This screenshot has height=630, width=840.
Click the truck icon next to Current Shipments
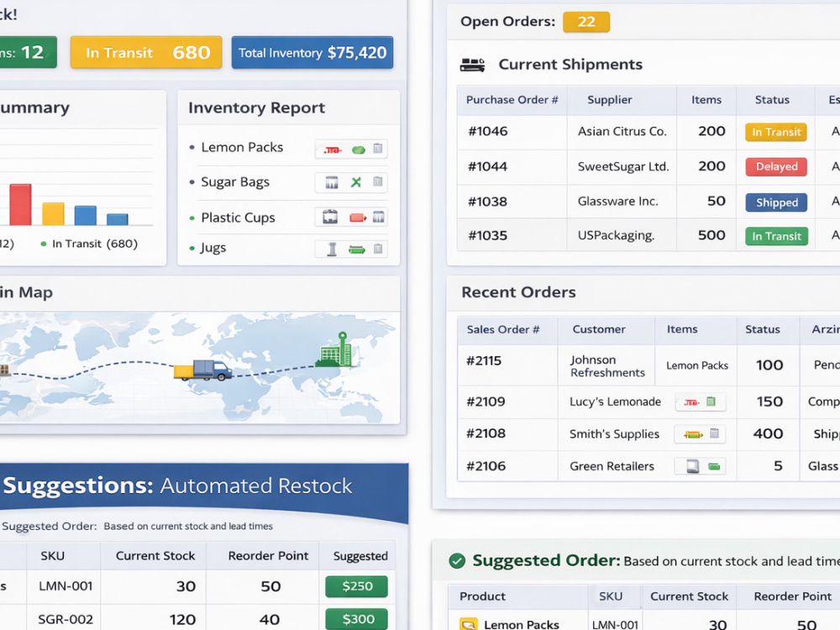472,66
